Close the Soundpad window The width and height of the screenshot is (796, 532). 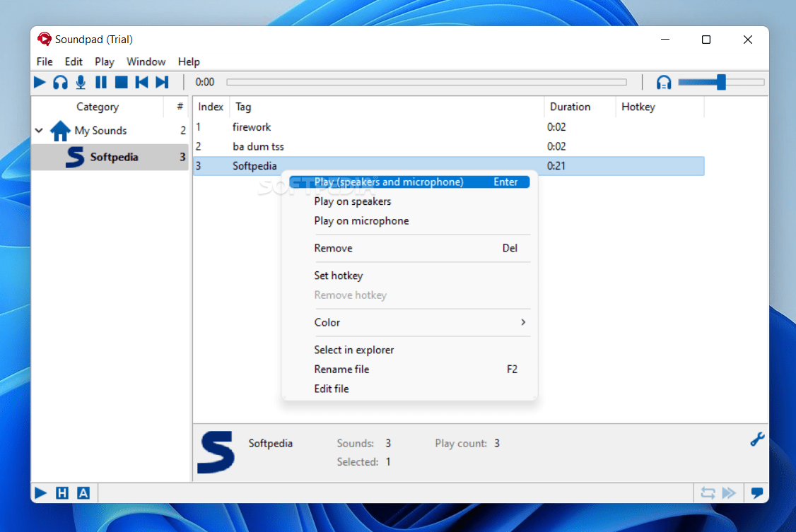[x=748, y=39]
